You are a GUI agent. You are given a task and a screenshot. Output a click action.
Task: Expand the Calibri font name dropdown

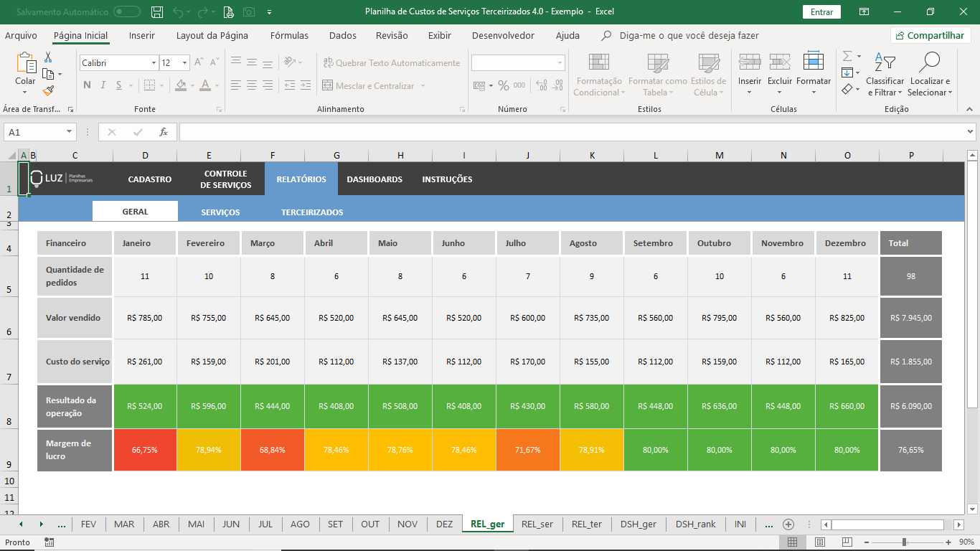point(154,63)
